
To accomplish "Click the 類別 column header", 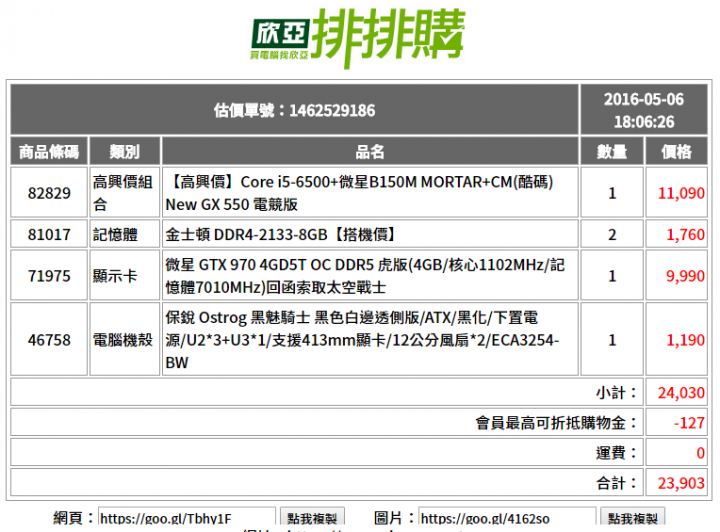I will pos(124,151).
